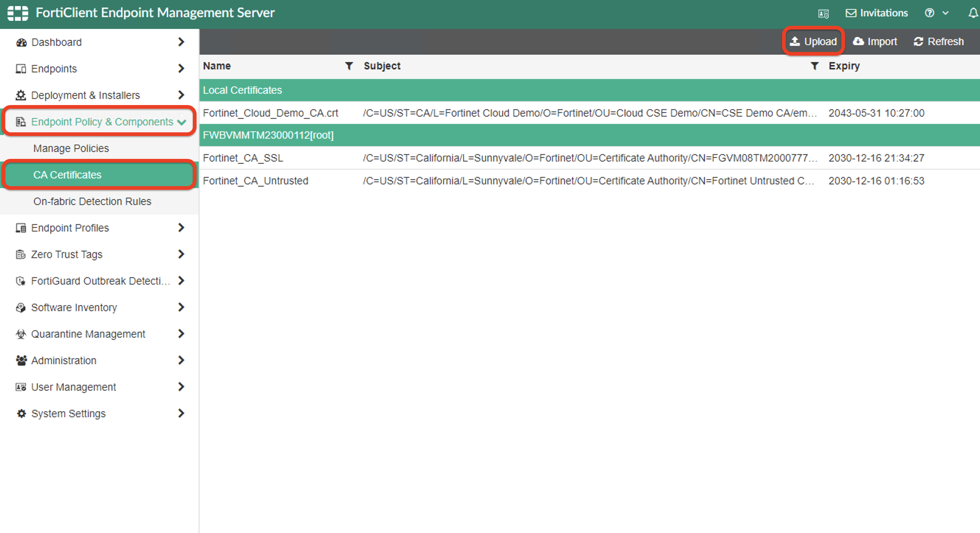Expand the Administration chevron
This screenshot has height=533, width=980.
tap(181, 360)
